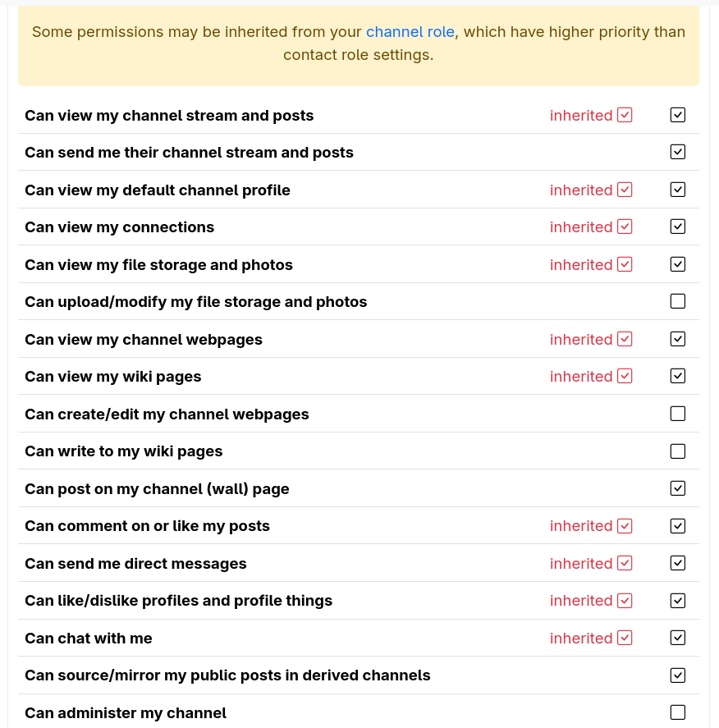The width and height of the screenshot is (719, 728).
Task: Click inherited check icon for channel webpages
Action: [x=625, y=339]
